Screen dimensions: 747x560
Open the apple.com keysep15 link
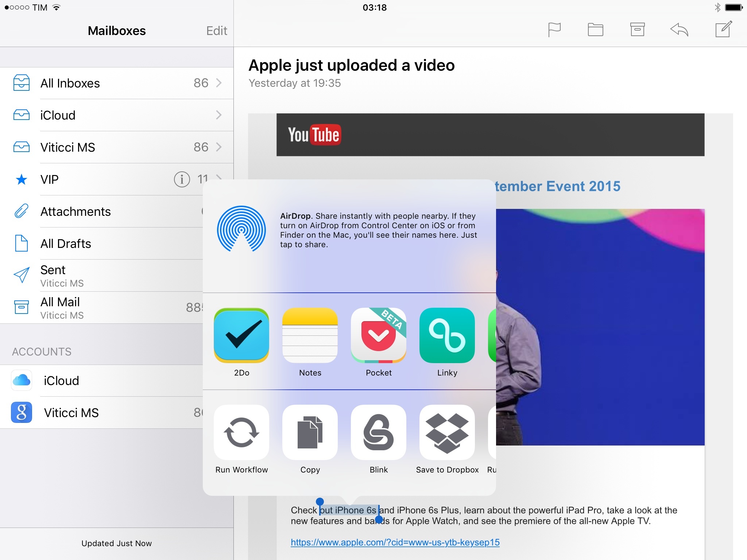(x=395, y=542)
